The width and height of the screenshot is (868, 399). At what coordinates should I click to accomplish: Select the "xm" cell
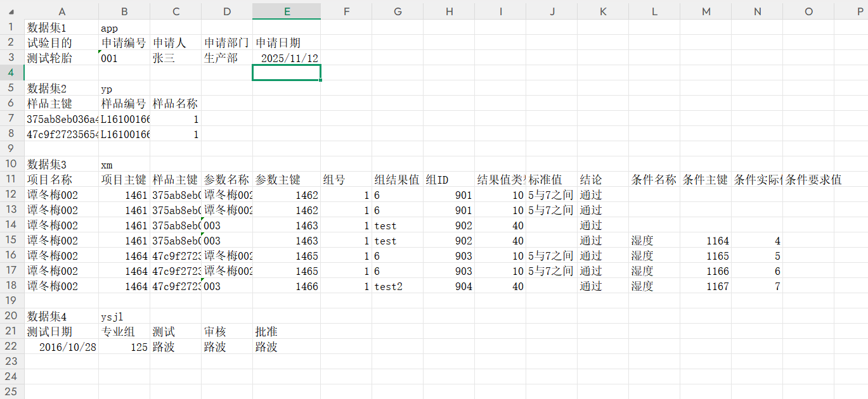pyautogui.click(x=124, y=164)
